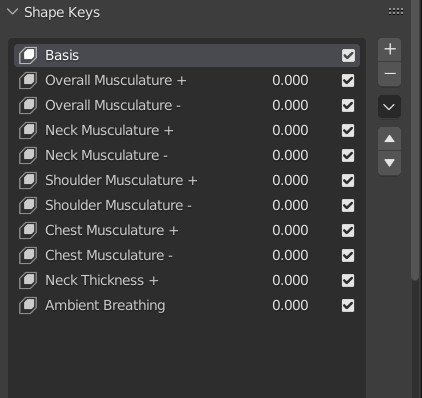Disable the Overall Musculature + checkbox
Viewport: 422px width, 398px height.
click(348, 81)
